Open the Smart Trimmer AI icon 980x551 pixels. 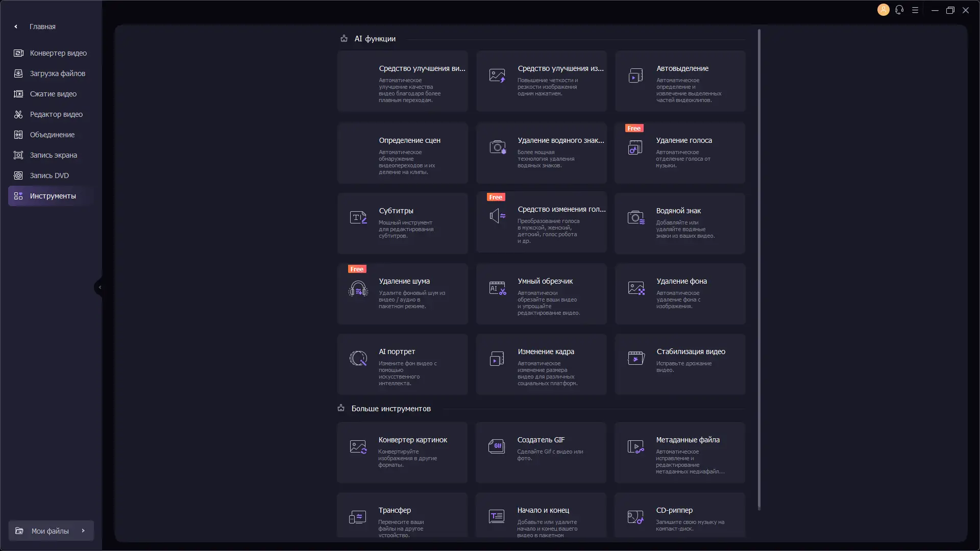tap(497, 288)
